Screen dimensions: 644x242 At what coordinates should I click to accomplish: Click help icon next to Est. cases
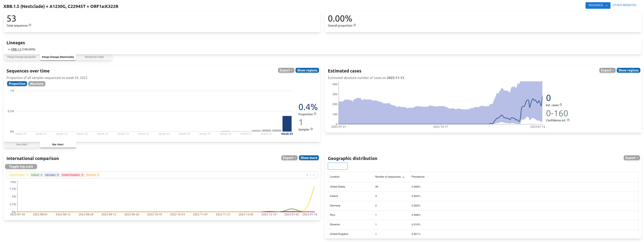tap(561, 105)
